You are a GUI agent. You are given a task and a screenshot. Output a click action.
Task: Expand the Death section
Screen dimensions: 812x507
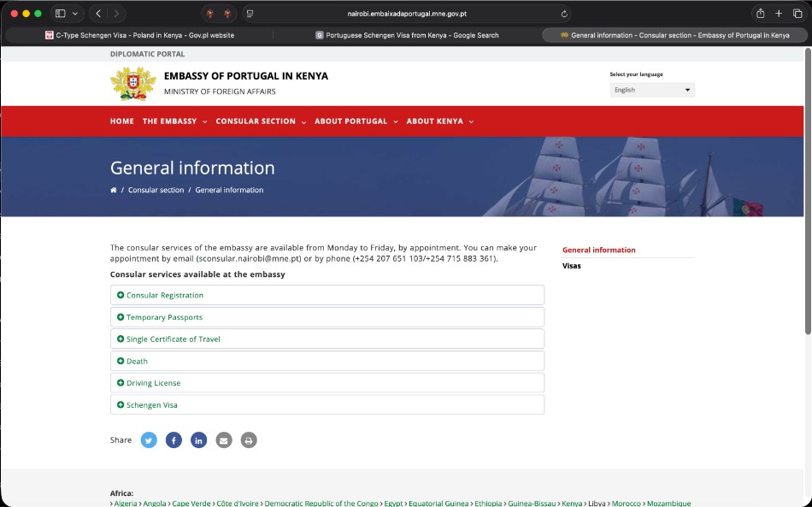point(327,361)
